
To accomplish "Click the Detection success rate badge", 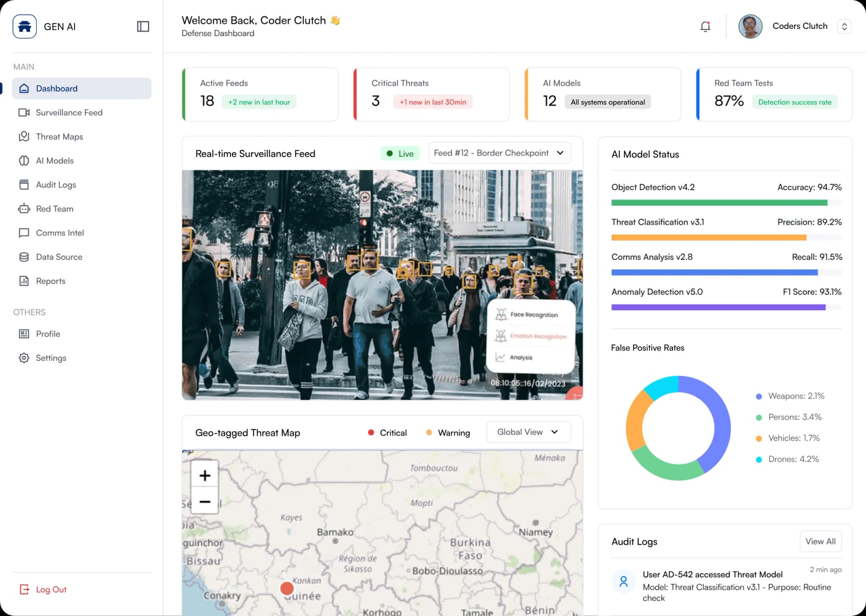I will [x=795, y=102].
